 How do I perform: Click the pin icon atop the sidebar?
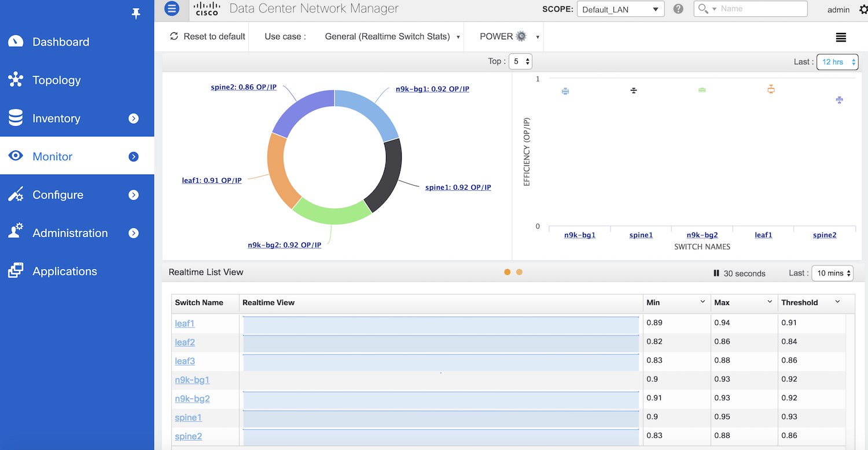pyautogui.click(x=136, y=14)
